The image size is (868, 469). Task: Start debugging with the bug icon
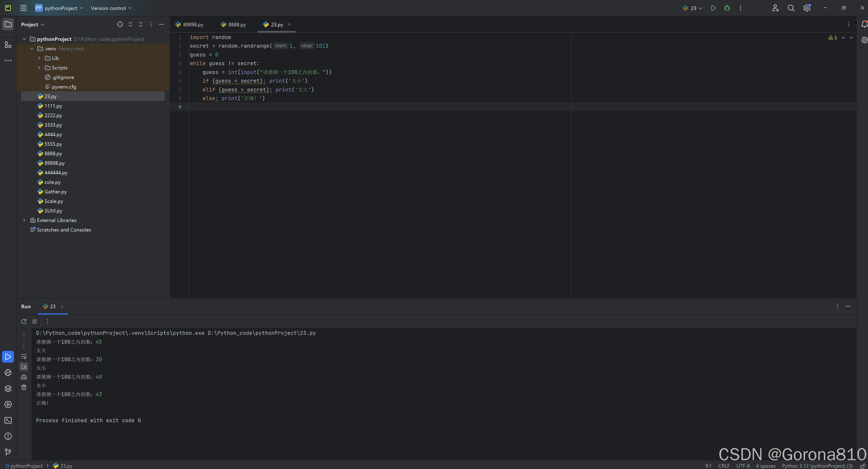[727, 8]
